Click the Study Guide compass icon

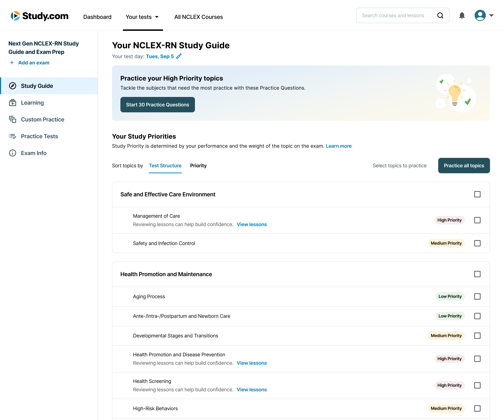coord(12,86)
